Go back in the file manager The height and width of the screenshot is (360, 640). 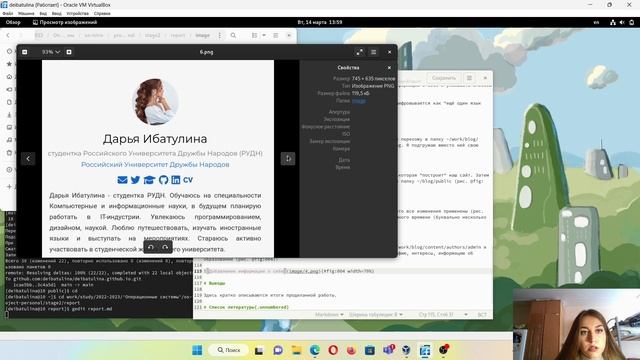point(8,36)
